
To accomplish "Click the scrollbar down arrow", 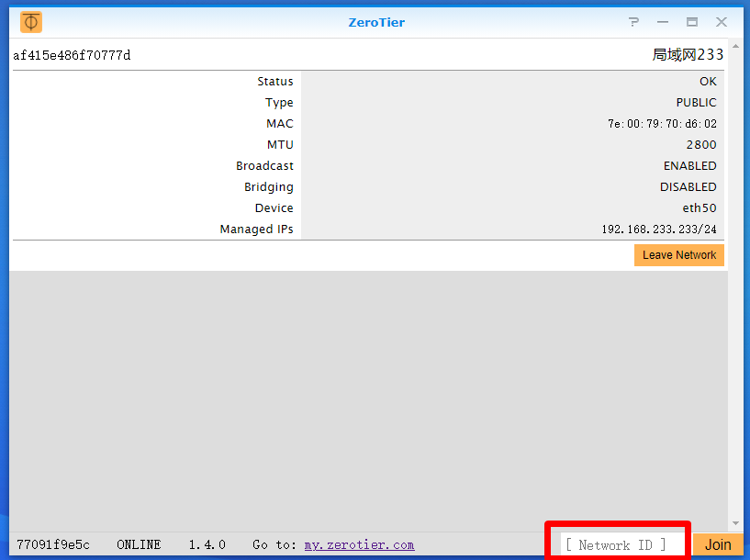I will [x=735, y=523].
